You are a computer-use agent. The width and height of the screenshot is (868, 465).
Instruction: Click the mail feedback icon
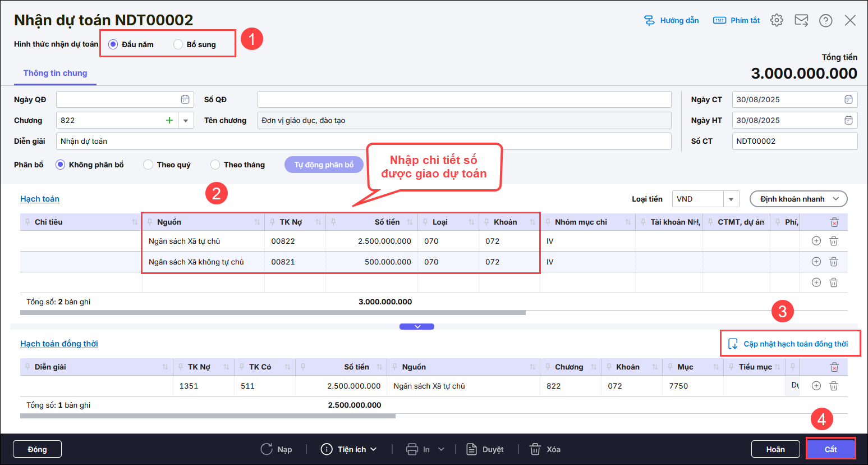[801, 20]
